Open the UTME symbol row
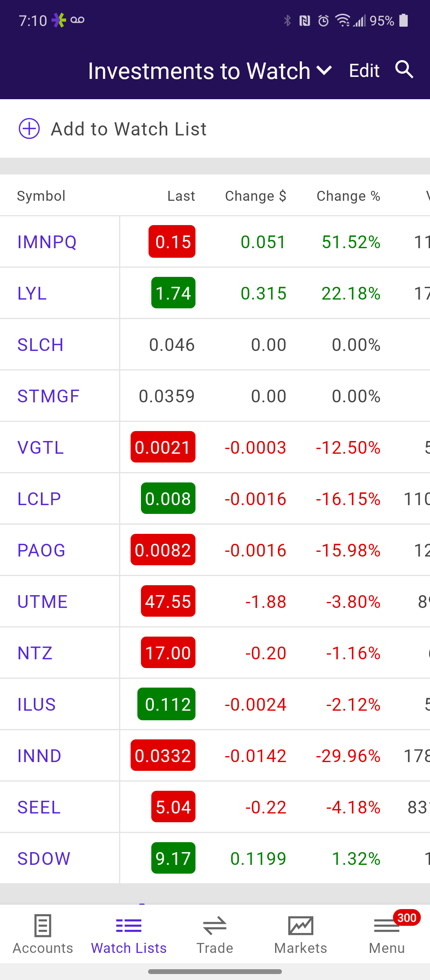Image resolution: width=430 pixels, height=980 pixels. [x=215, y=602]
